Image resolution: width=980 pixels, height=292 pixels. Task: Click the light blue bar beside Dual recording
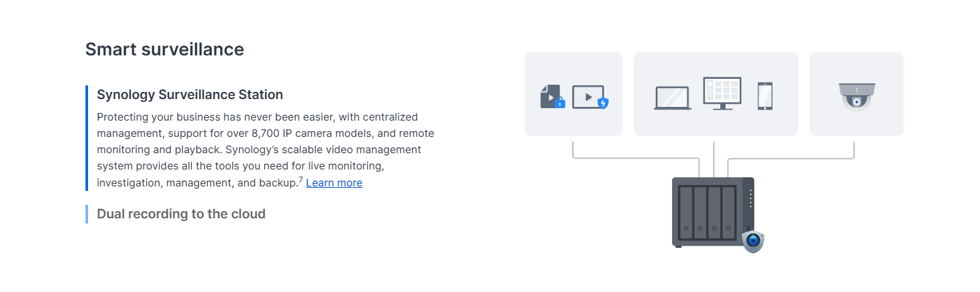tap(87, 214)
